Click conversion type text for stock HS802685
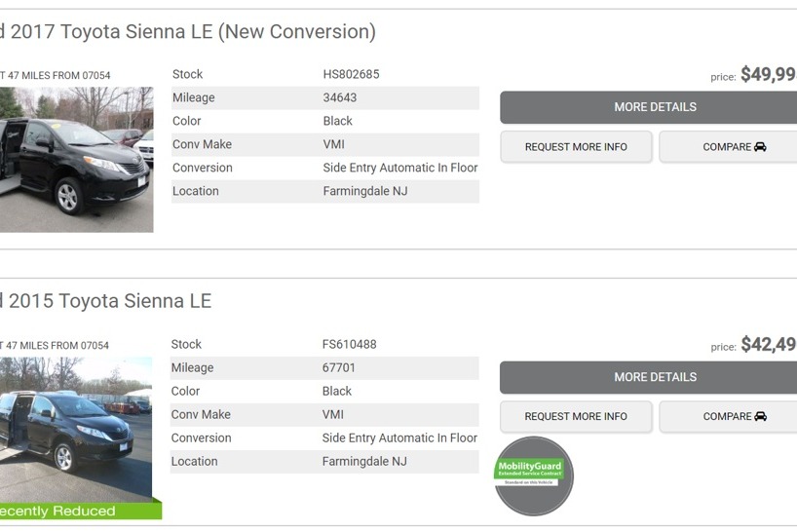 [x=400, y=168]
